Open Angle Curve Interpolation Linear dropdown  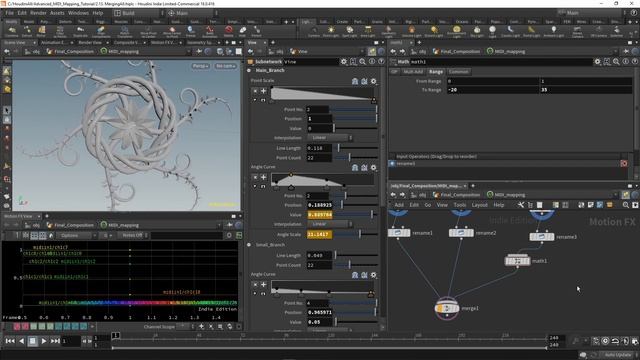pos(330,224)
